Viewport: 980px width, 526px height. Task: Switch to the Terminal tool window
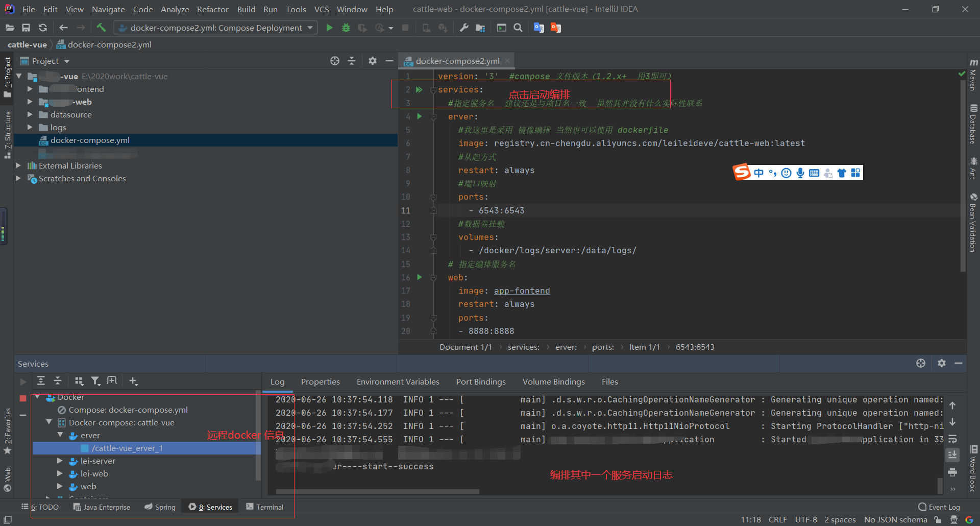265,507
